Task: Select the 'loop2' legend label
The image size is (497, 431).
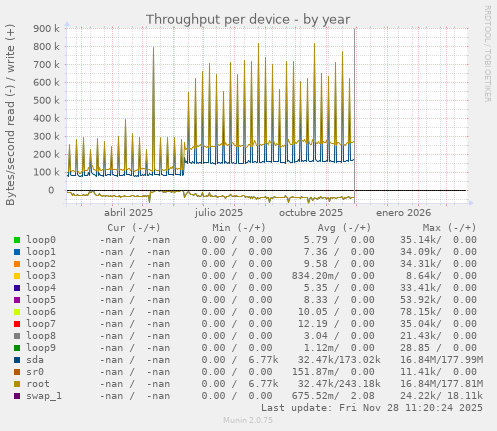Action: 41,264
